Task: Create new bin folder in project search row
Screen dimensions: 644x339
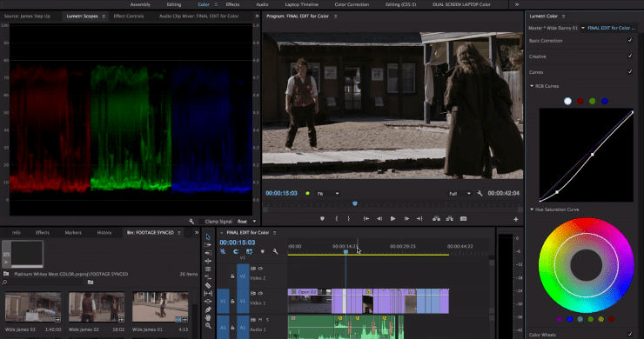Action: click(x=91, y=282)
